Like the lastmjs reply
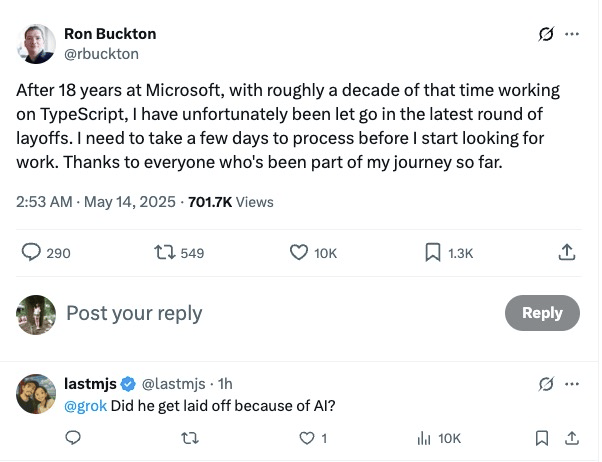The height and width of the screenshot is (462, 602). 304,437
